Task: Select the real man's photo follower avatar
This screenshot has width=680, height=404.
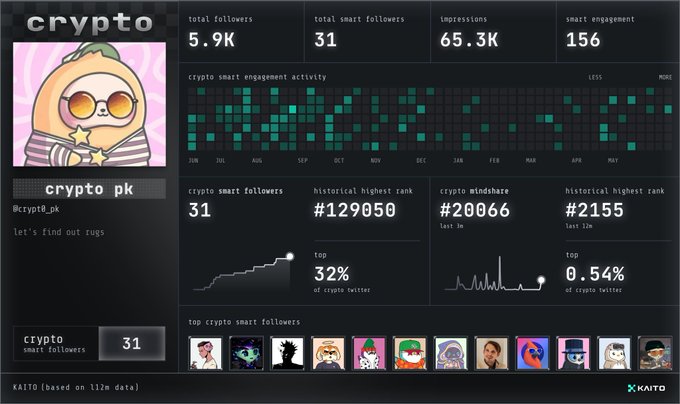Action: [492, 353]
